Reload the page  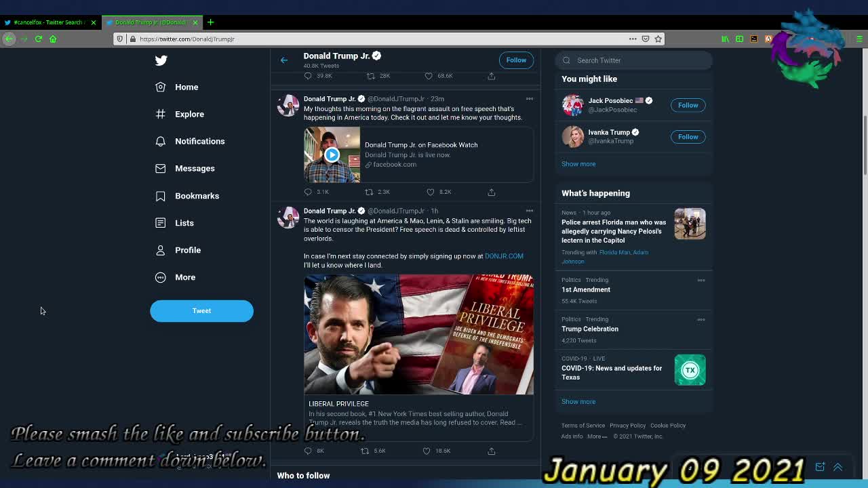point(39,39)
